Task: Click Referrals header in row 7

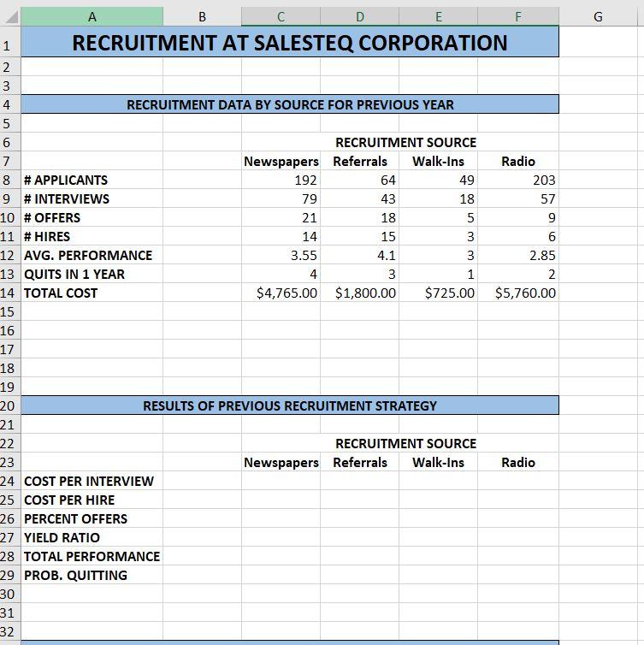Action: click(360, 161)
